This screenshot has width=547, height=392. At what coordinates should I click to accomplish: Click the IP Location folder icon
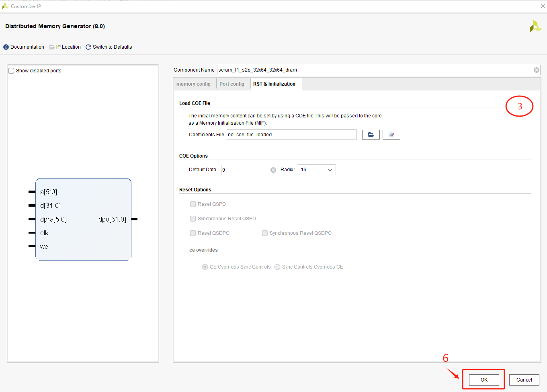pyautogui.click(x=53, y=47)
